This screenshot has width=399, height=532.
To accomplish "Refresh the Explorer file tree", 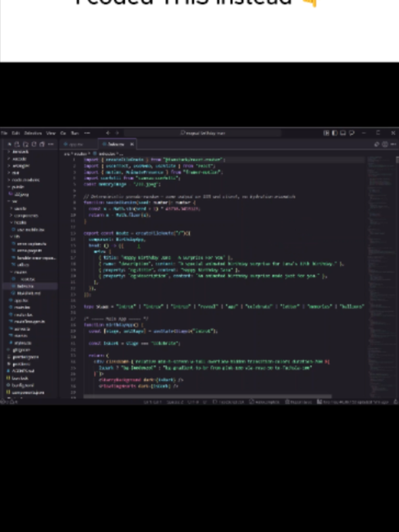I will [x=34, y=144].
